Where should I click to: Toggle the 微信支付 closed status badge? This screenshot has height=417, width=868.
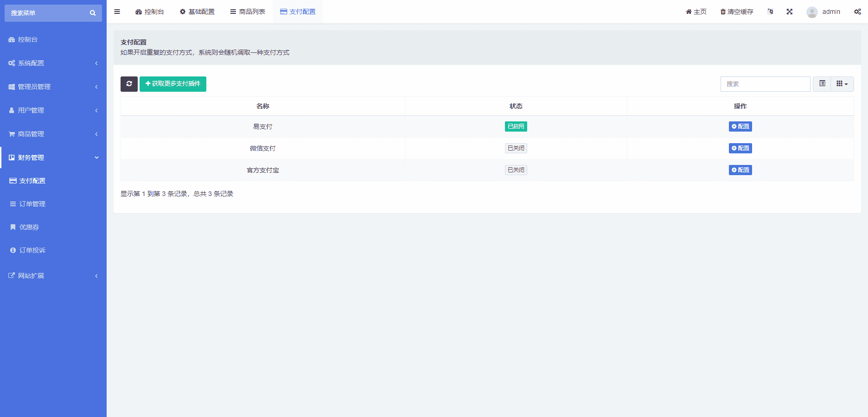(x=516, y=148)
